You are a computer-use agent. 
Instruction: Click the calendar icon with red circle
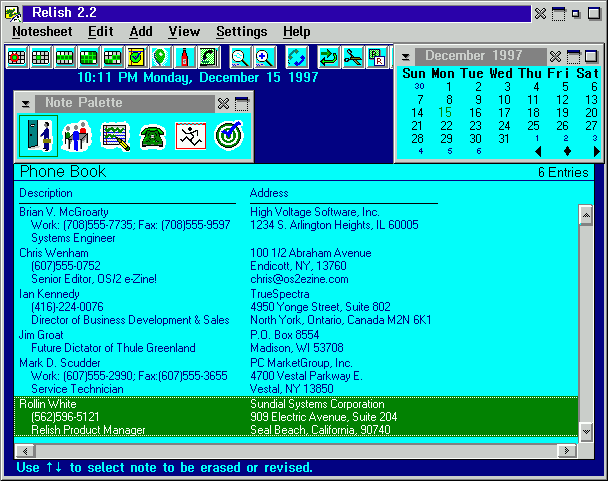pyautogui.click(x=17, y=57)
